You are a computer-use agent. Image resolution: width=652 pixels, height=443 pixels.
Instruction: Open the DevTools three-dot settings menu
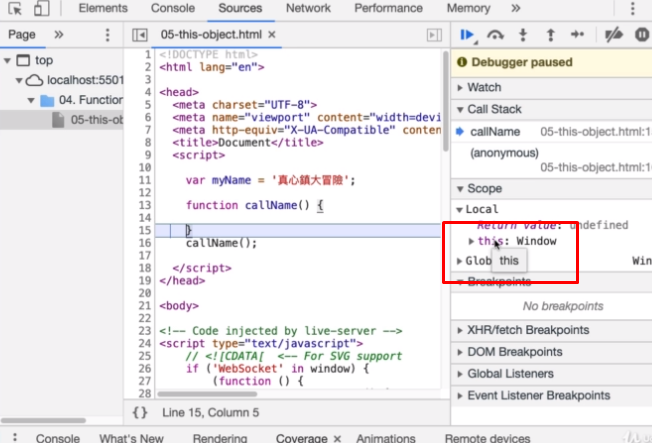point(632,8)
